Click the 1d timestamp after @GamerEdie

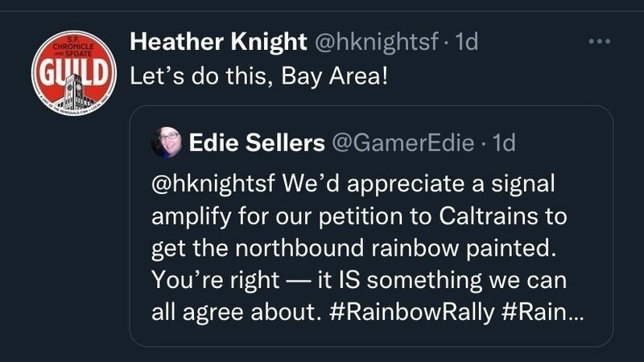click(503, 143)
